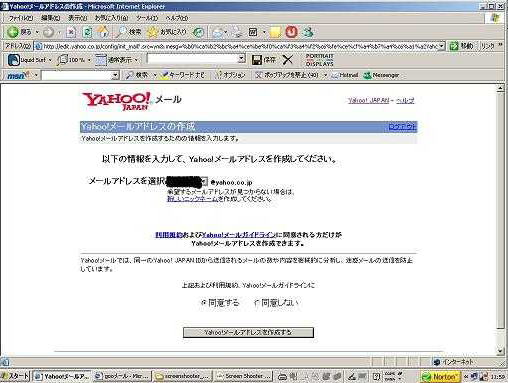Select the 同意しない radio button
This screenshot has width=508, height=383.
coord(256,303)
